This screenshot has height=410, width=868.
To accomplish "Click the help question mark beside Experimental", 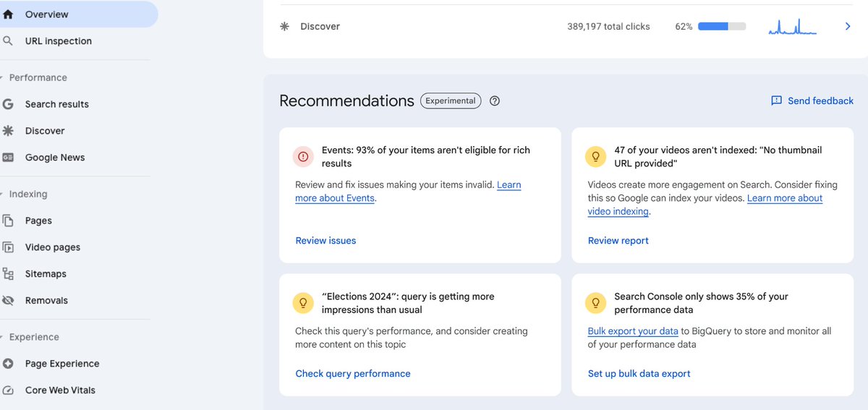I will tap(495, 101).
